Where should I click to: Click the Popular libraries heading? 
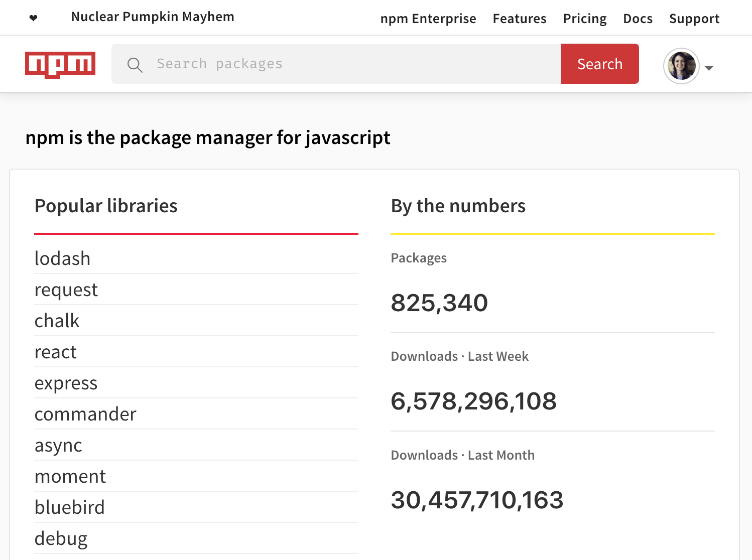click(106, 206)
